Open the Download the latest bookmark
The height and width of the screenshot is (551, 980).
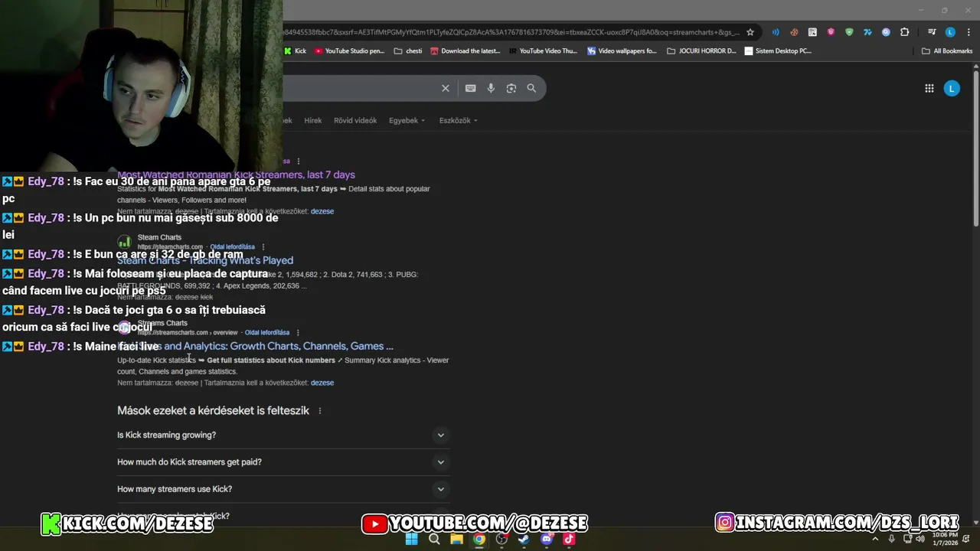465,51
